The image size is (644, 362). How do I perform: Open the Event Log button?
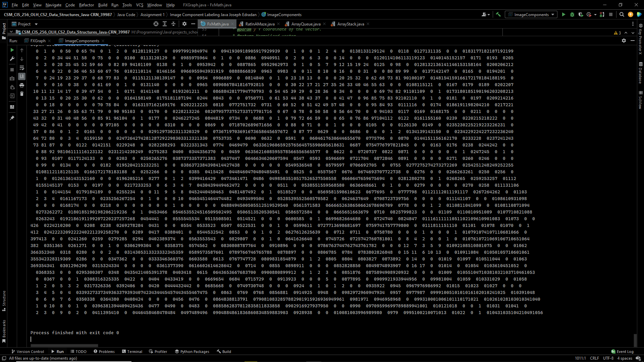622,352
